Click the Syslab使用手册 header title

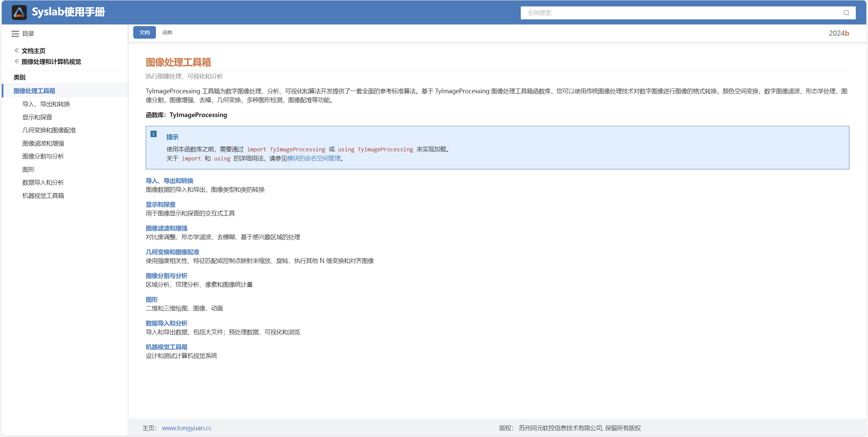pos(68,12)
